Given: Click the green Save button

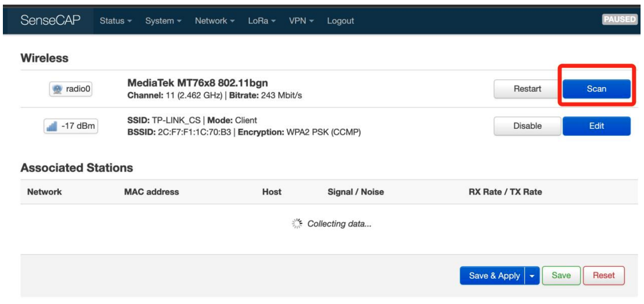Looking at the screenshot, I should (561, 276).
